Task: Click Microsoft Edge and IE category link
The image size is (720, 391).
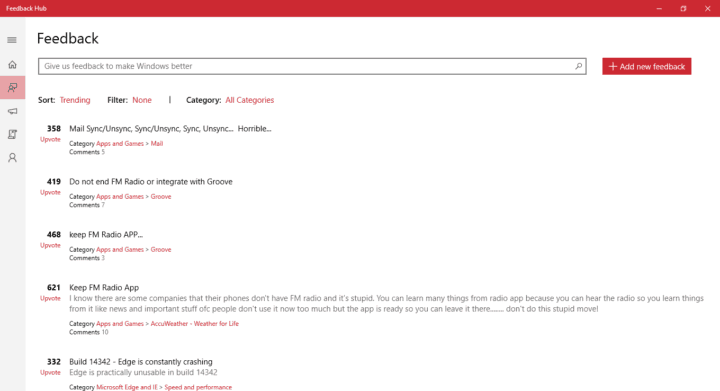Action: click(127, 387)
